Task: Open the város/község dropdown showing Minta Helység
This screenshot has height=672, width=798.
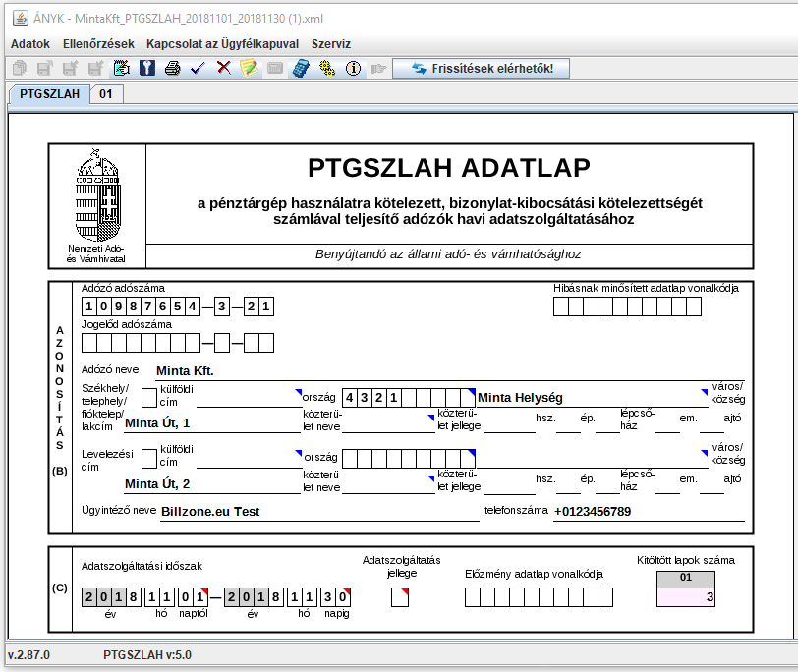Action: 592,398
